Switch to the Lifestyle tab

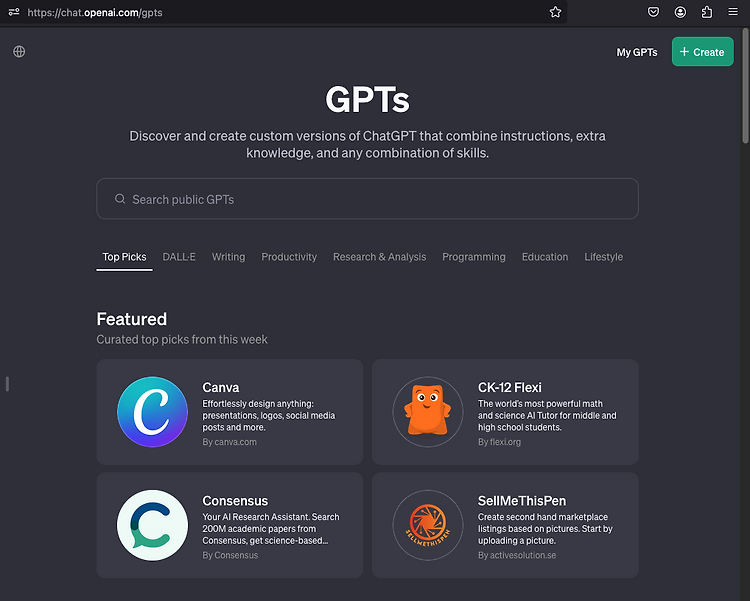604,257
